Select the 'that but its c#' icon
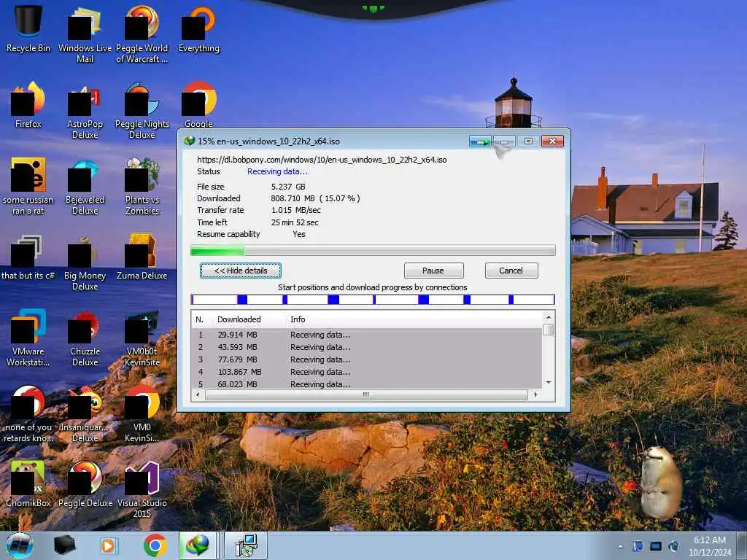 tap(28, 257)
